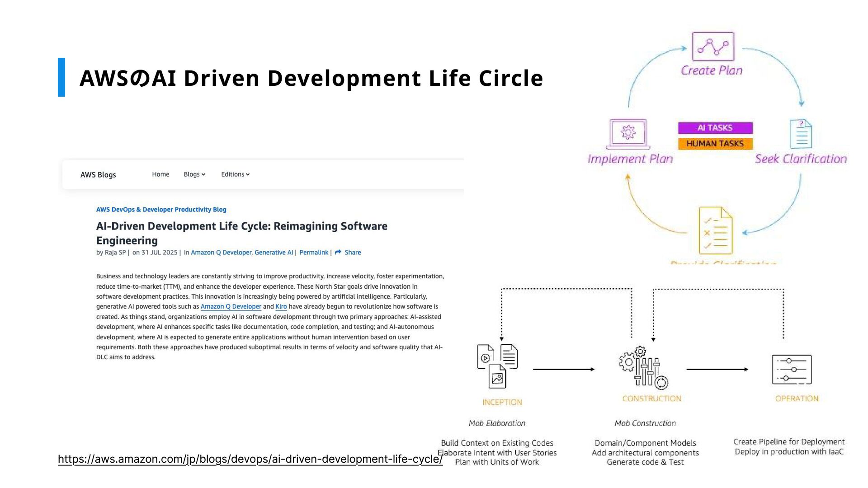This screenshot has height=488, width=868.
Task: Open Amazon Q Developer link in article body
Action: (x=231, y=306)
